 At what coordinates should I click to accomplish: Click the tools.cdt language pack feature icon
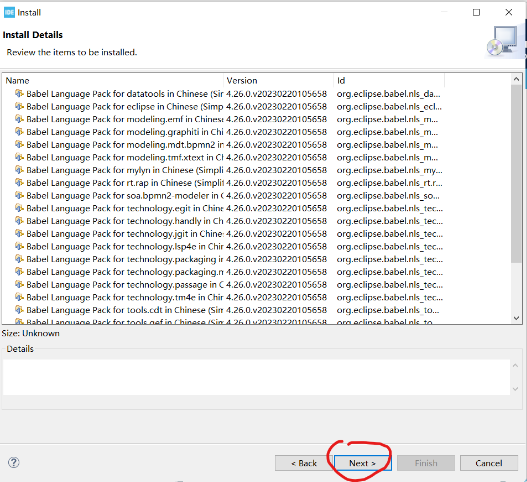[x=19, y=310]
